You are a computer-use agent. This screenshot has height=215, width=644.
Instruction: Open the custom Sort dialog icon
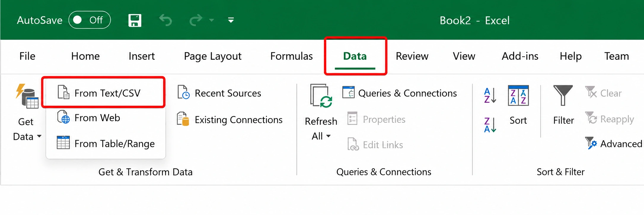coord(518,96)
